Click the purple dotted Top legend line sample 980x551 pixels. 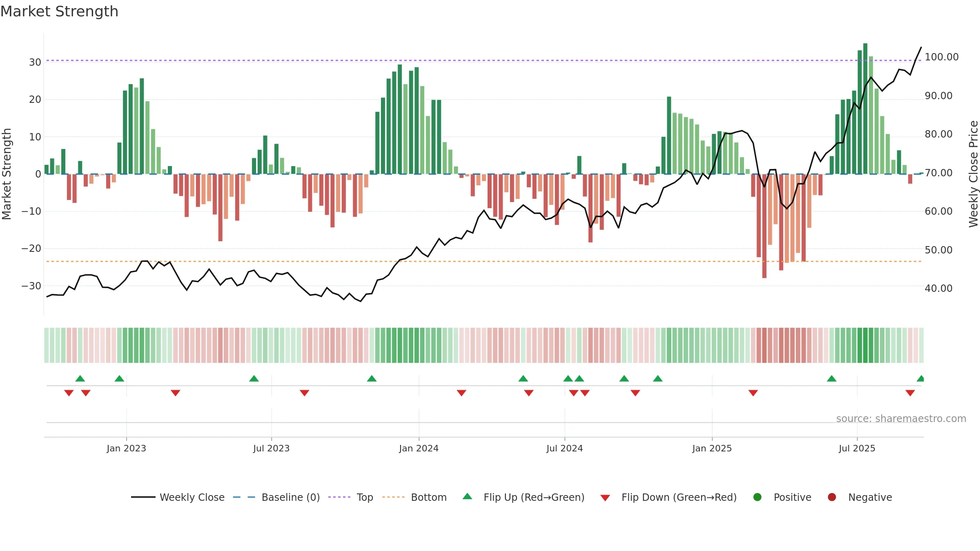click(339, 497)
